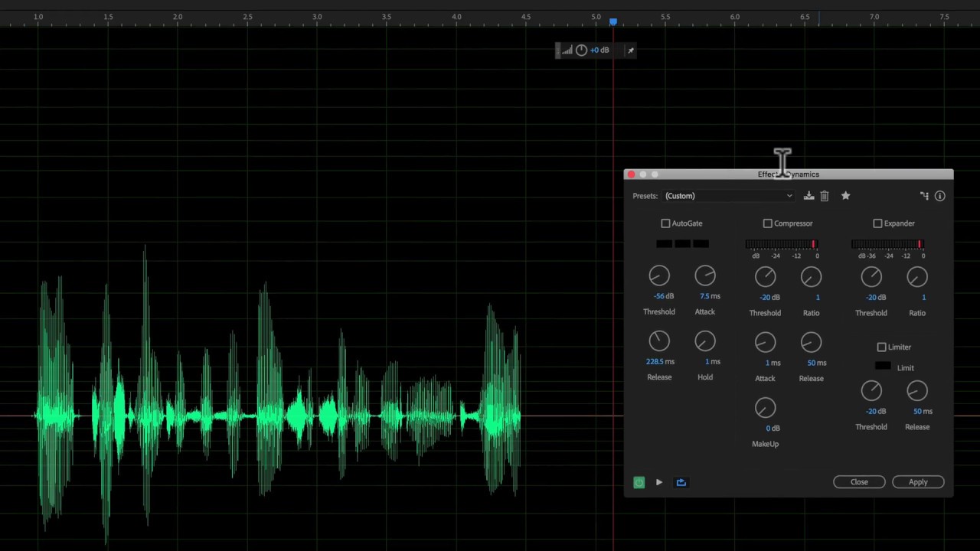The height and width of the screenshot is (551, 980).
Task: Edit the 228.5 ms release value
Action: [x=660, y=362]
